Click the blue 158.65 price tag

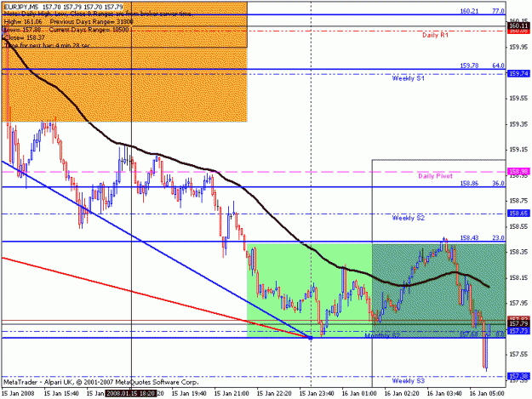[x=518, y=214]
